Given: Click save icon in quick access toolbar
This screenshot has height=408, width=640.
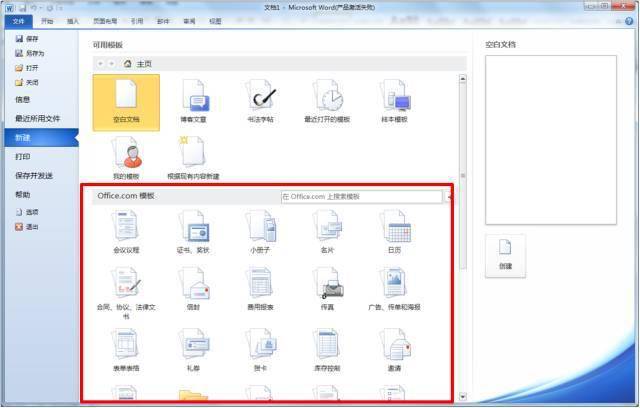Looking at the screenshot, I should [x=22, y=8].
